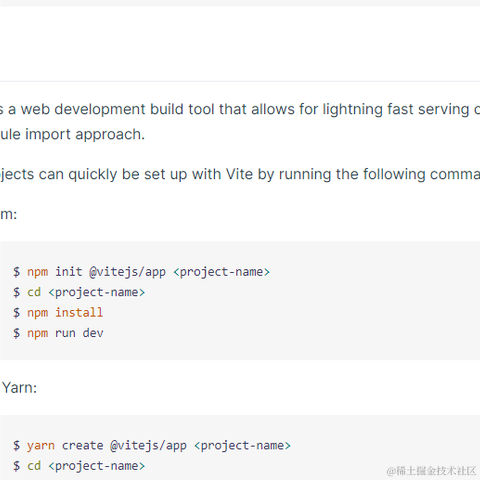This screenshot has width=480, height=480.
Task: Click the '@vitejs/app' text in npm block
Action: tap(127, 272)
